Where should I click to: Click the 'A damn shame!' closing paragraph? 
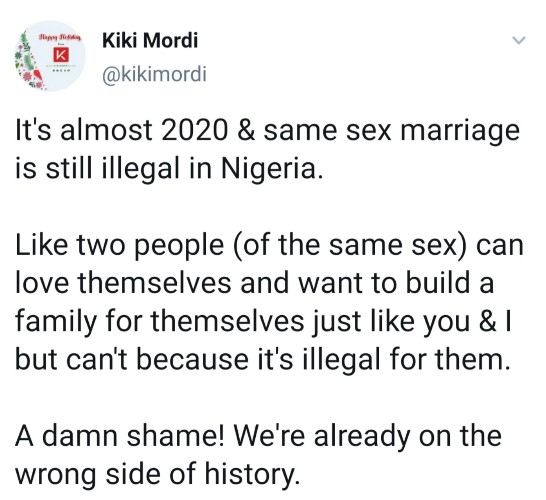(258, 454)
